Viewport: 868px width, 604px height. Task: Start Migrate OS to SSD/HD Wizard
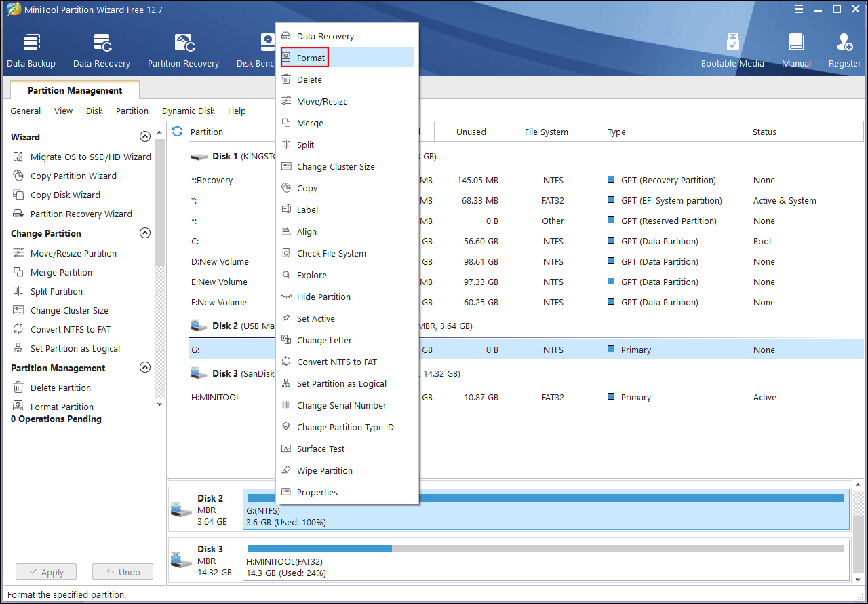point(90,157)
